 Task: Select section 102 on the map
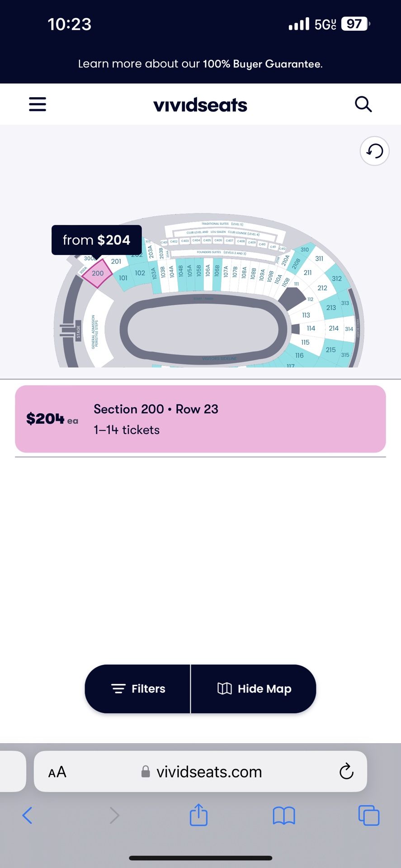(x=140, y=273)
